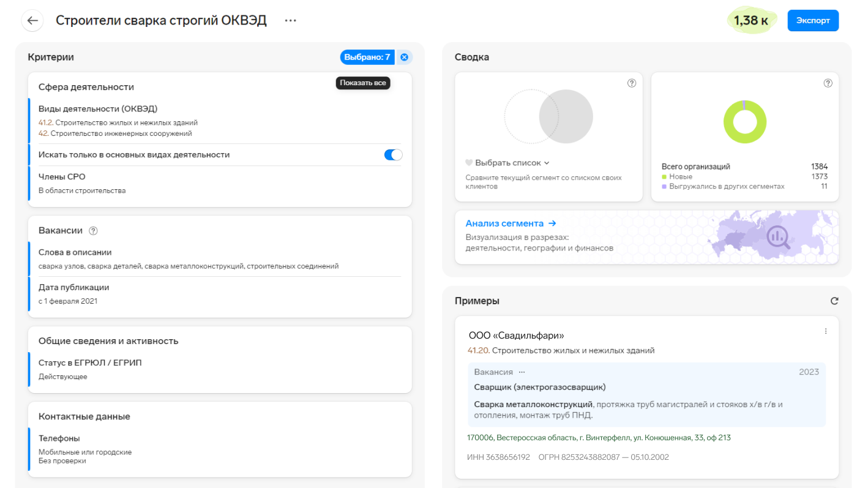Viewport: 868px width, 488px height.
Task: Click the address 170006, Вестеросская область
Action: tap(599, 438)
